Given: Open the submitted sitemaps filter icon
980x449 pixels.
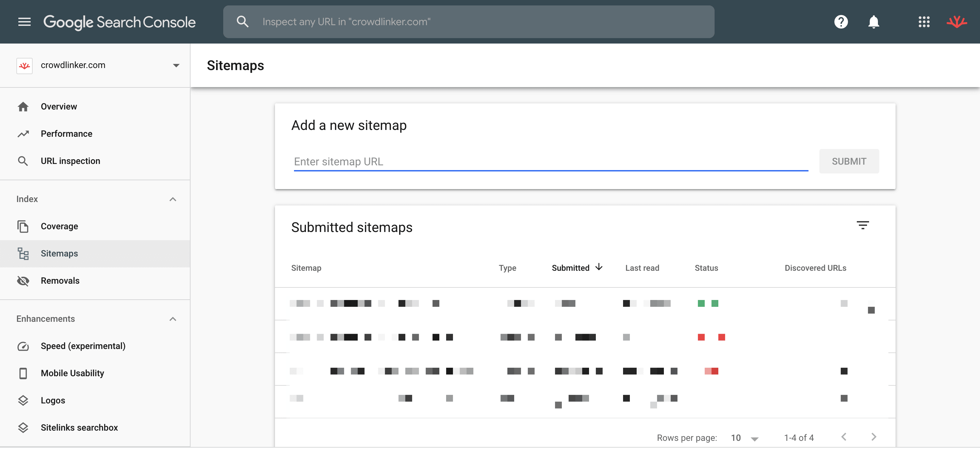Looking at the screenshot, I should (863, 225).
